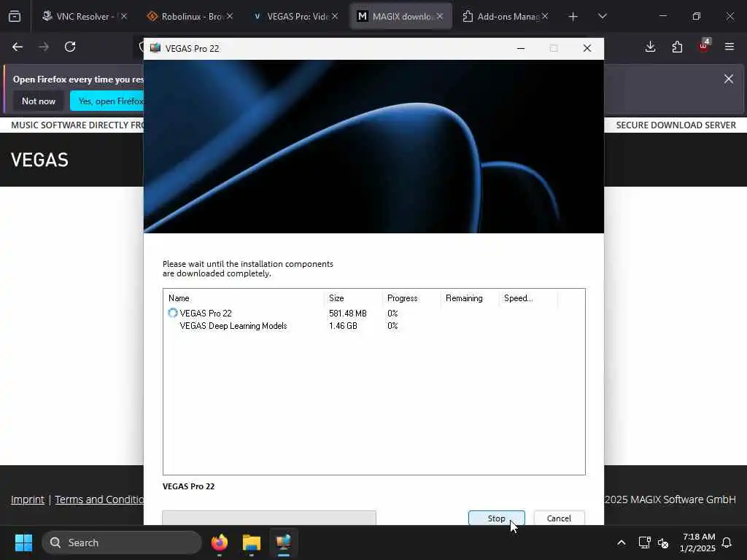Viewport: 747px width, 560px height.
Task: Open a new Firefox tab
Action: (573, 17)
